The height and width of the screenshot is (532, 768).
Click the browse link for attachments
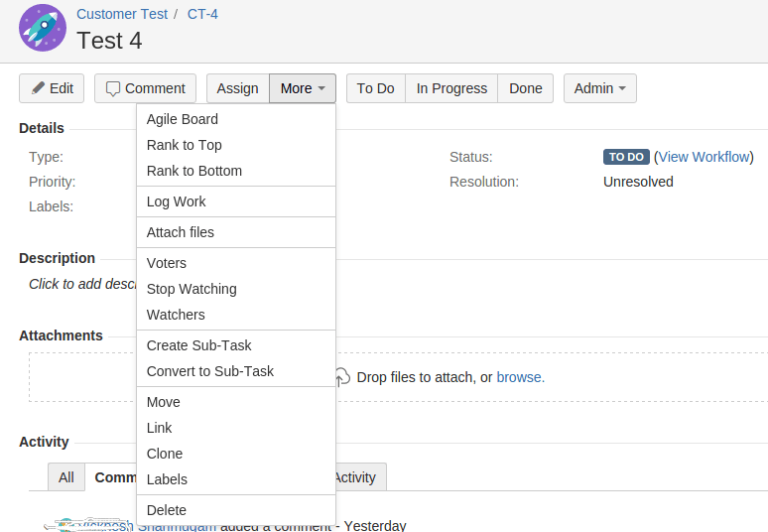(x=520, y=377)
